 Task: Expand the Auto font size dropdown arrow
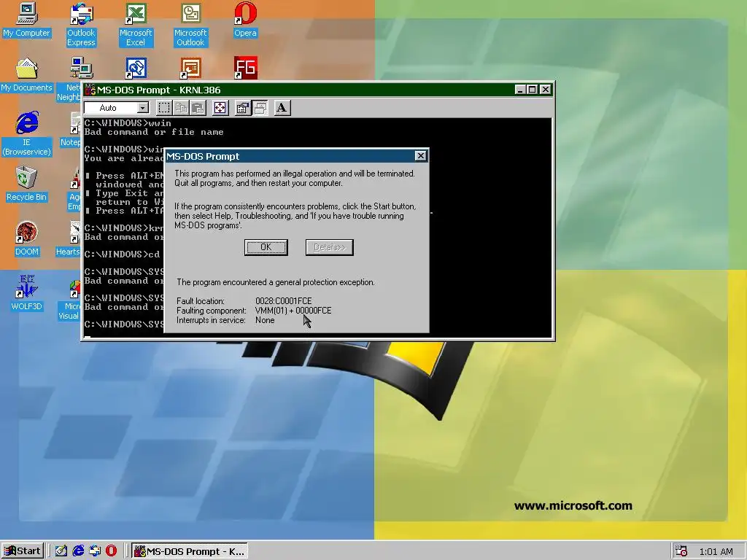tap(143, 108)
